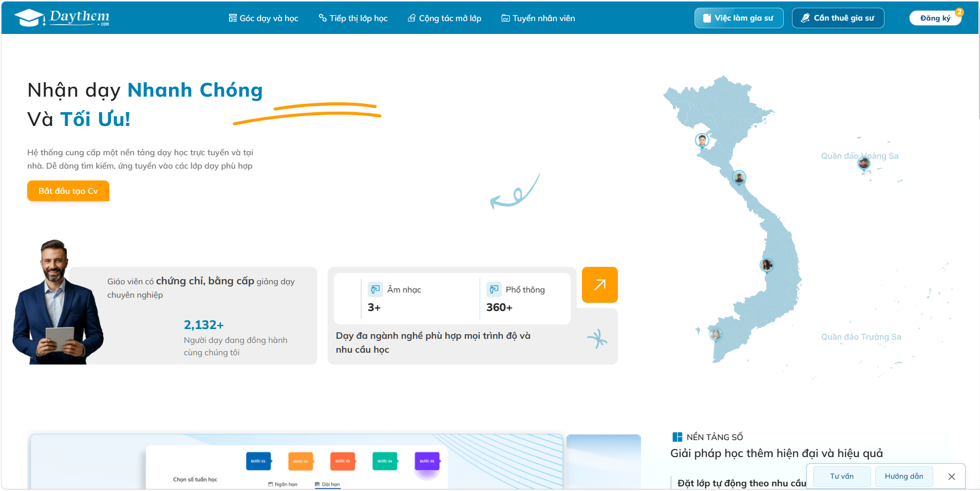Click the Bước 02 step badge
The image size is (980, 491).
point(300,461)
